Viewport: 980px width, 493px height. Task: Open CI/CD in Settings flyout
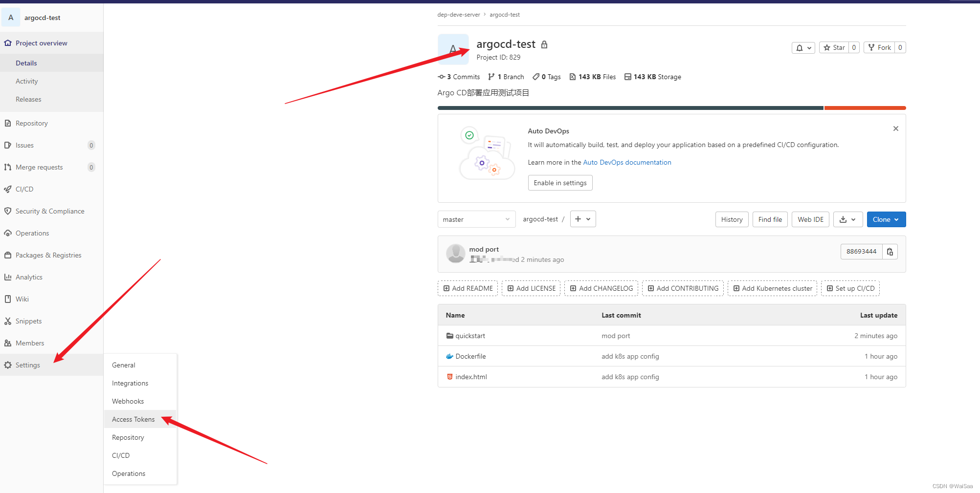(140, 455)
